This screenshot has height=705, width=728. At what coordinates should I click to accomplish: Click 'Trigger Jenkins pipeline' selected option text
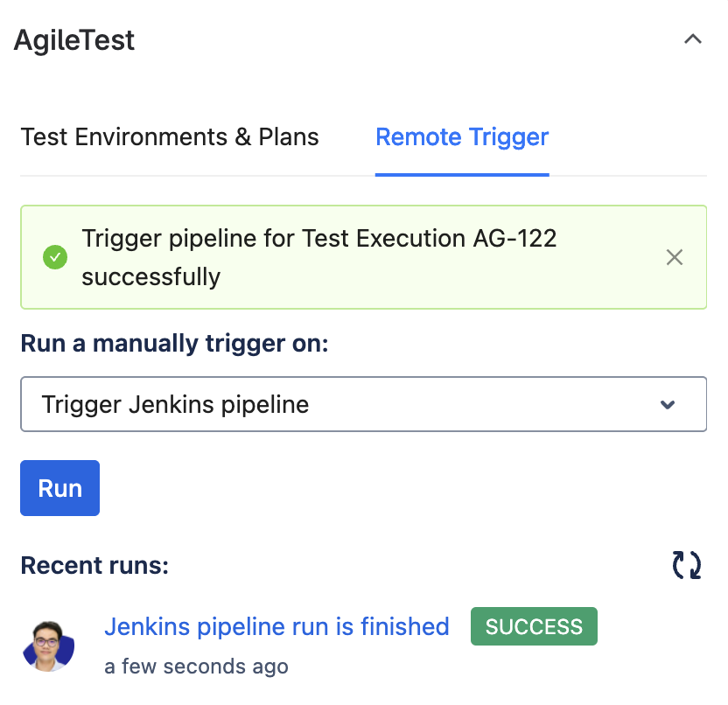[x=176, y=405]
